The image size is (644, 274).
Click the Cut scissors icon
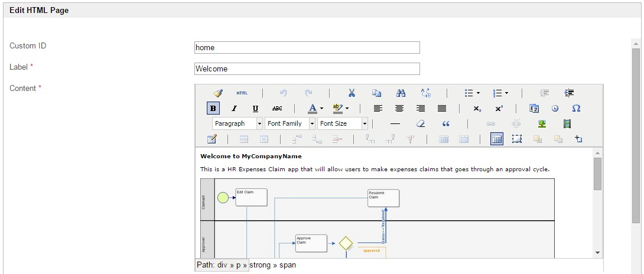click(x=352, y=93)
